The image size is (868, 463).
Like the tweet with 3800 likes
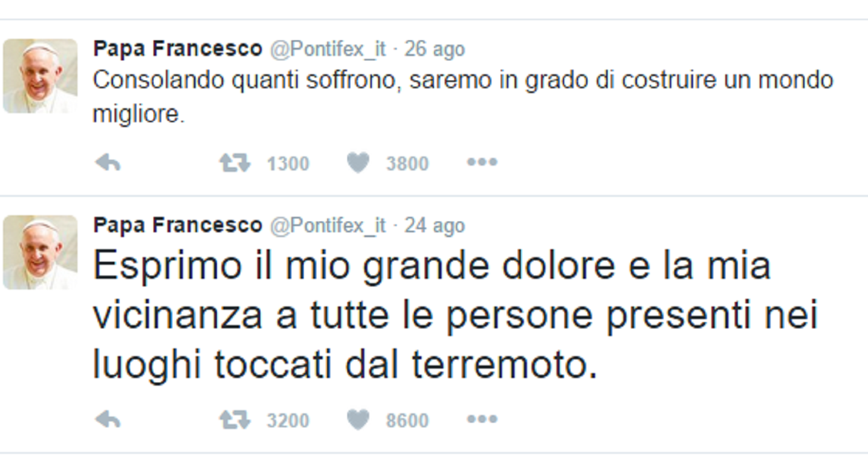coord(358,164)
